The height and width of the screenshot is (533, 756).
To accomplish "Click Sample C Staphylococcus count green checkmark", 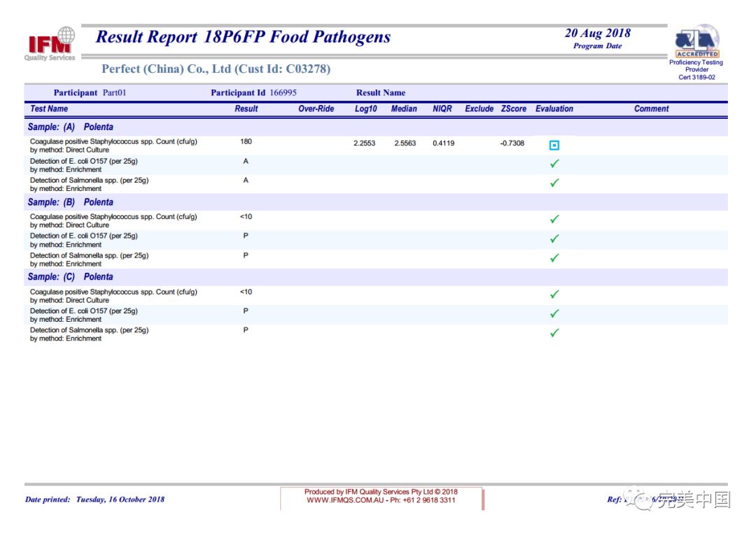I will 554,294.
